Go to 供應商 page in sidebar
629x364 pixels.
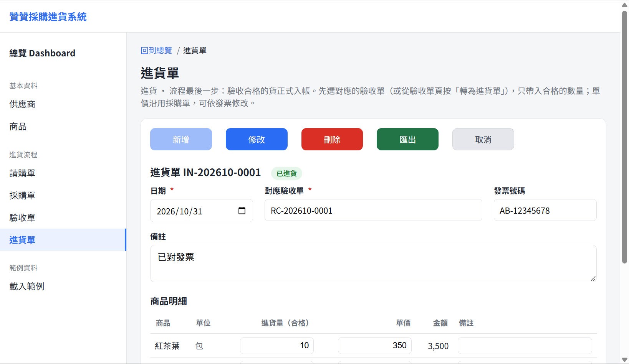tap(22, 104)
